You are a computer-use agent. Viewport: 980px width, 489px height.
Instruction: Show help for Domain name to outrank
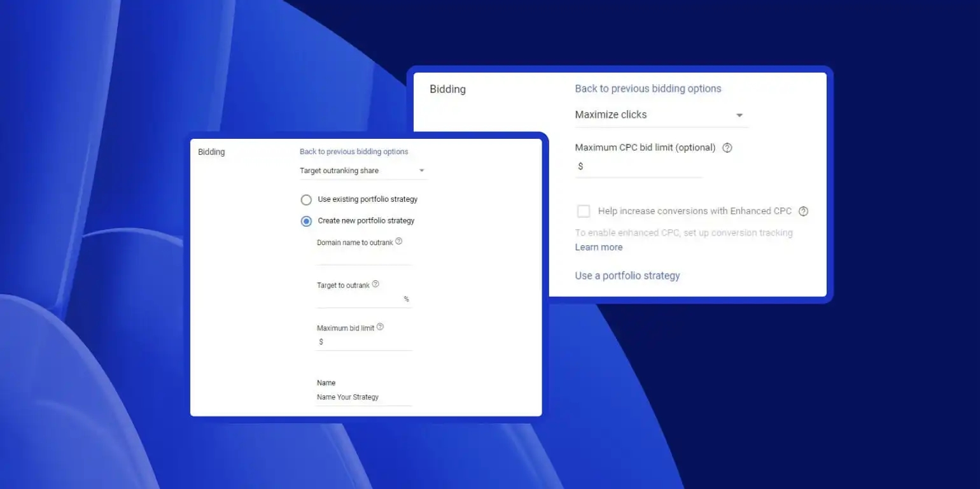[399, 242]
